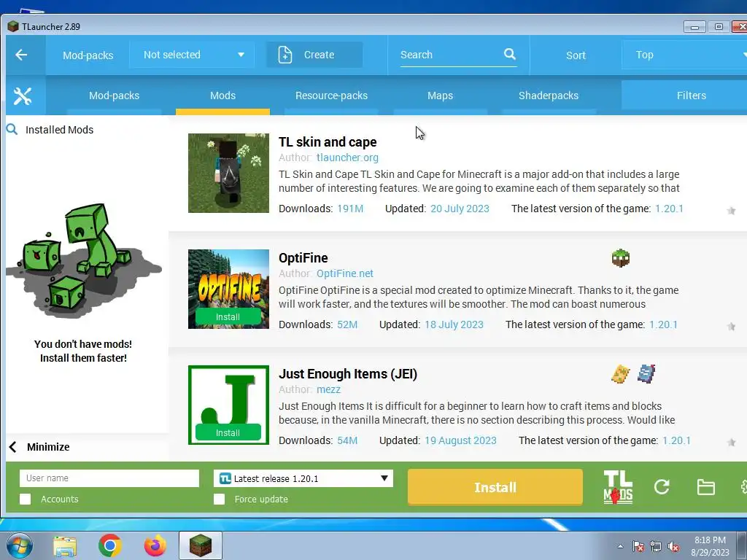Open File Explorer from the taskbar
The height and width of the screenshot is (560, 747).
65,546
